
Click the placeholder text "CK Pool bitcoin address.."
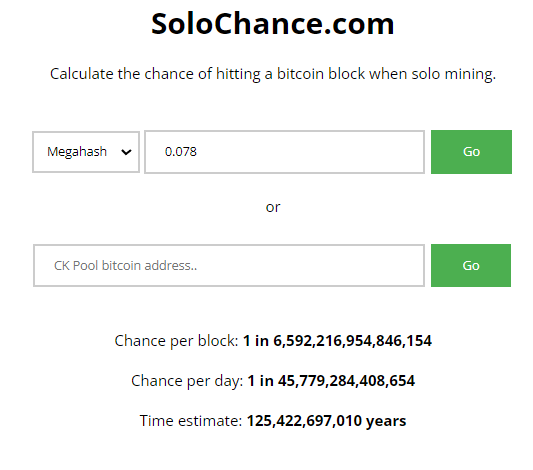[x=125, y=265]
